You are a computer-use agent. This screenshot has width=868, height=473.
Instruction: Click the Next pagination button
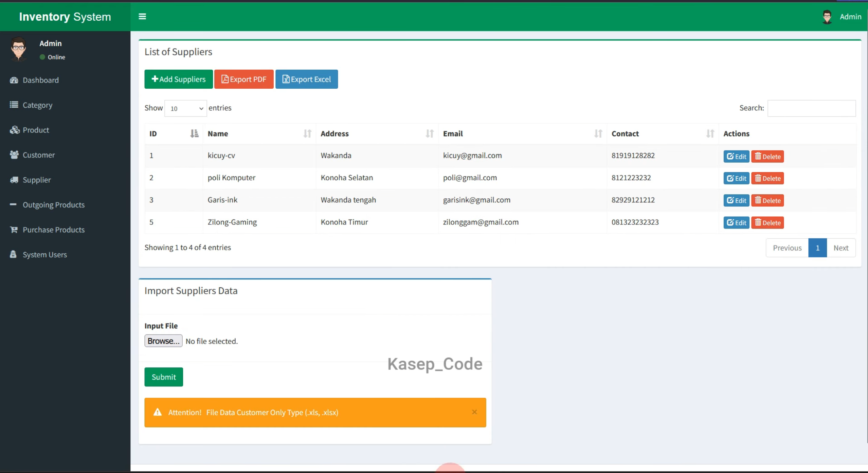(841, 248)
